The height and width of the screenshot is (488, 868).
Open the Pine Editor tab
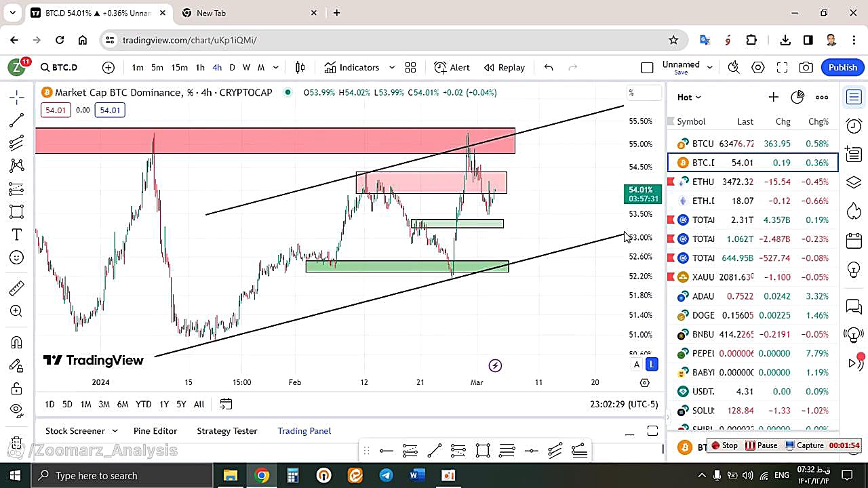click(x=155, y=431)
